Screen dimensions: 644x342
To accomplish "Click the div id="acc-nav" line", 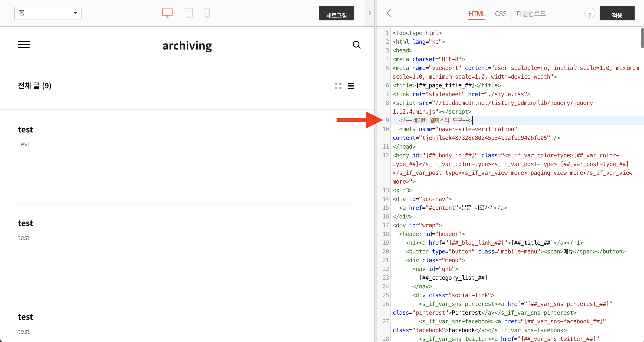I will [422, 199].
